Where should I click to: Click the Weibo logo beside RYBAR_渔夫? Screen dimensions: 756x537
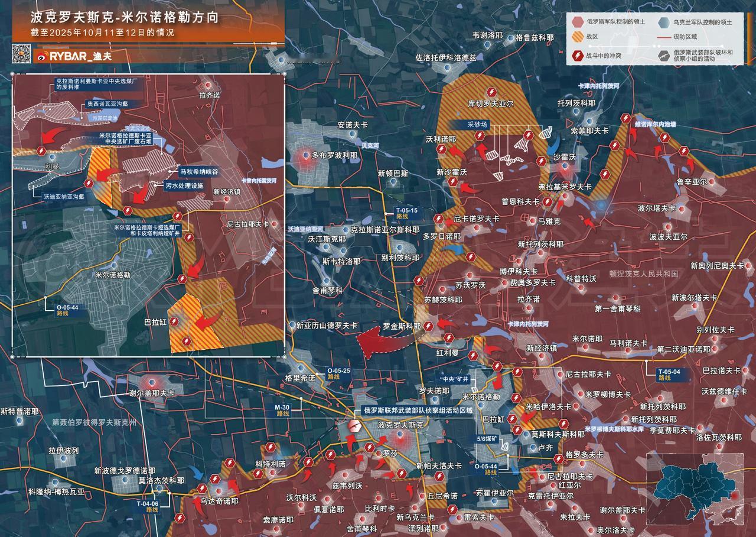coord(42,57)
